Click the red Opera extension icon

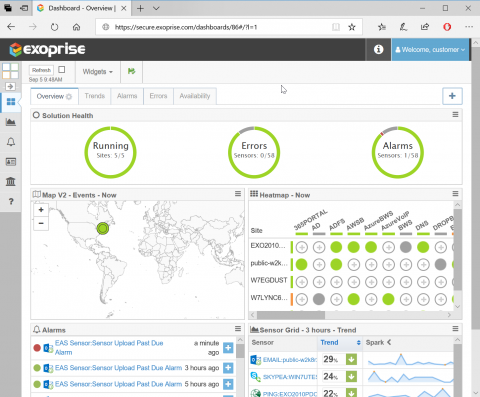tap(447, 27)
